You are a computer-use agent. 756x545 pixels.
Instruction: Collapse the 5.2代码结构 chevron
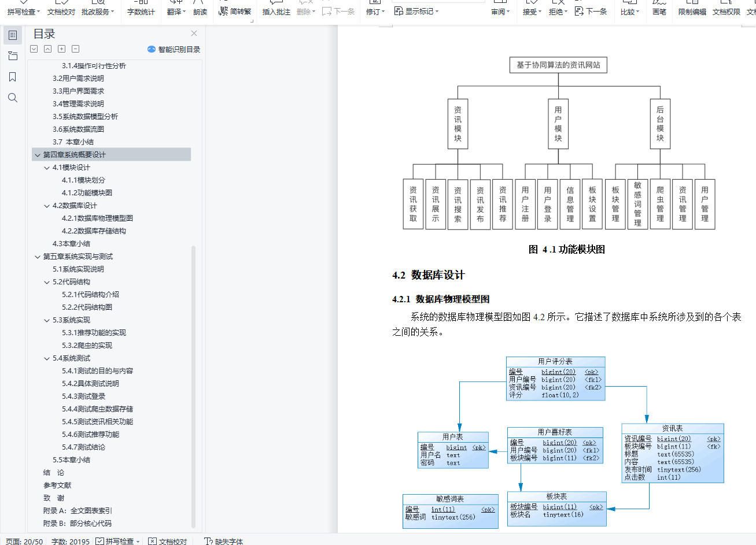coord(47,282)
